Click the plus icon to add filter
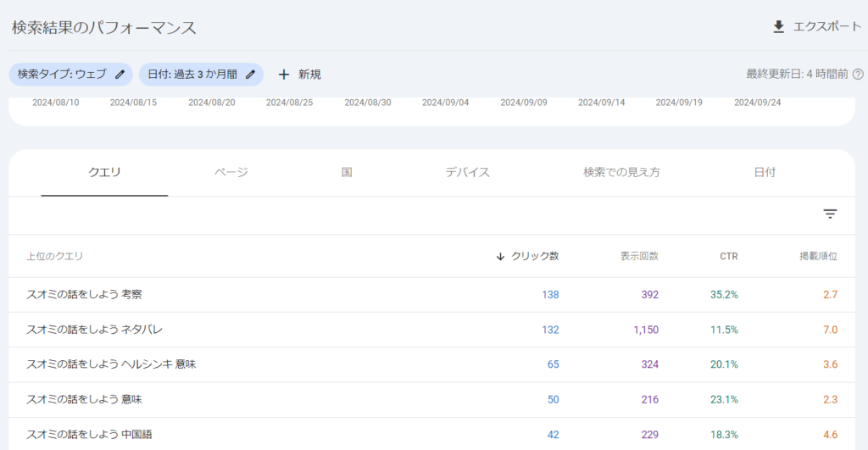This screenshot has height=450, width=868. [x=283, y=75]
